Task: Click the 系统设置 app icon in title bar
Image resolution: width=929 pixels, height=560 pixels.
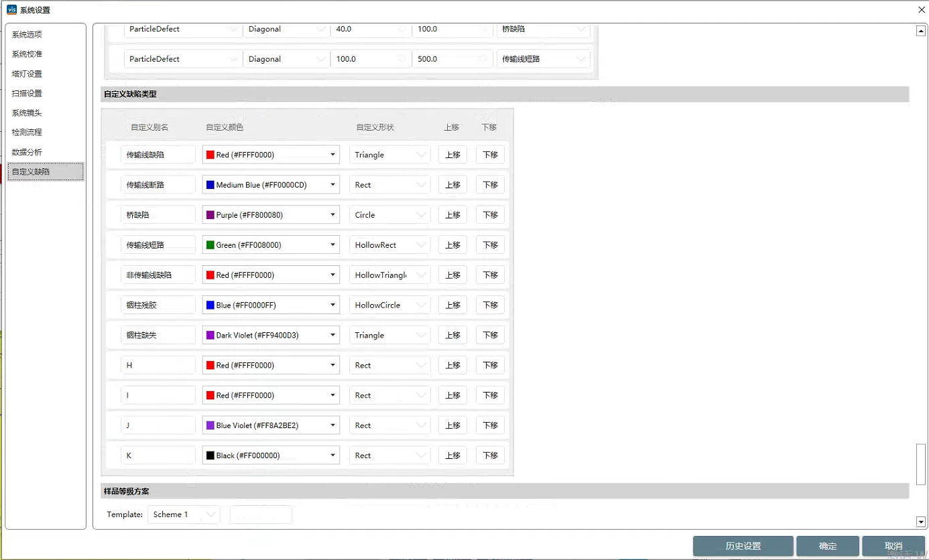Action: coord(11,9)
